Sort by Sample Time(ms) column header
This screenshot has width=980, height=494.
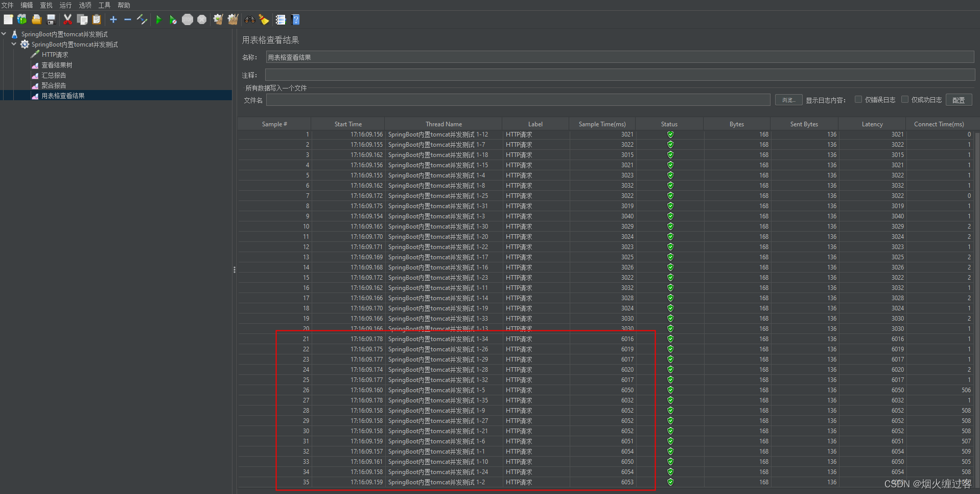[x=602, y=124]
